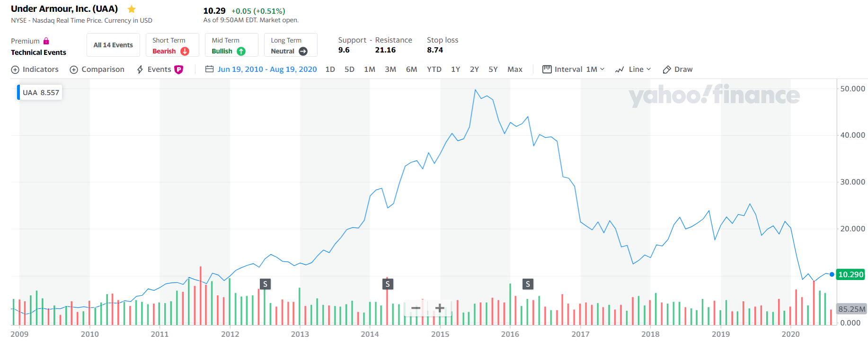This screenshot has height=342, width=868.
Task: Expand the Interval 1M dropdown
Action: [x=574, y=70]
